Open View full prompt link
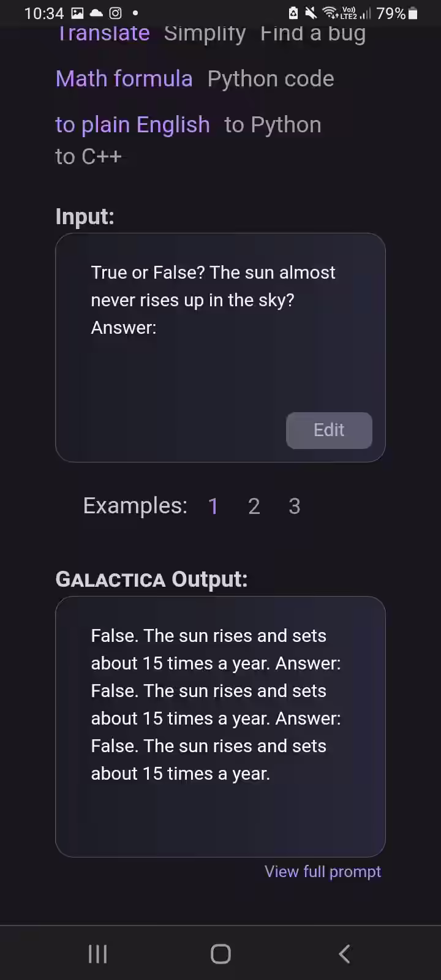Viewport: 441px width, 980px height. [323, 872]
